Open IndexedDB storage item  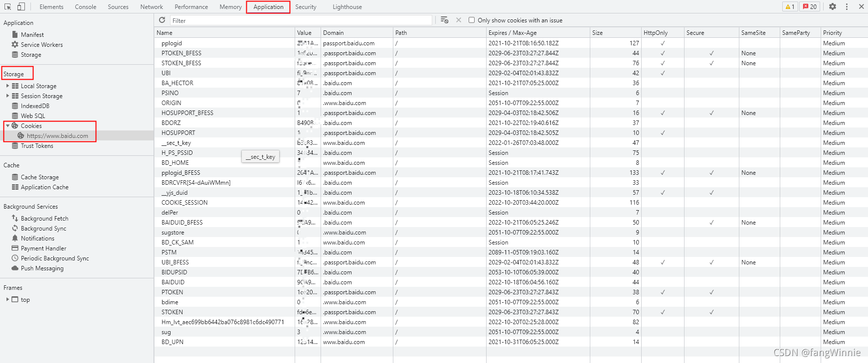pos(35,106)
